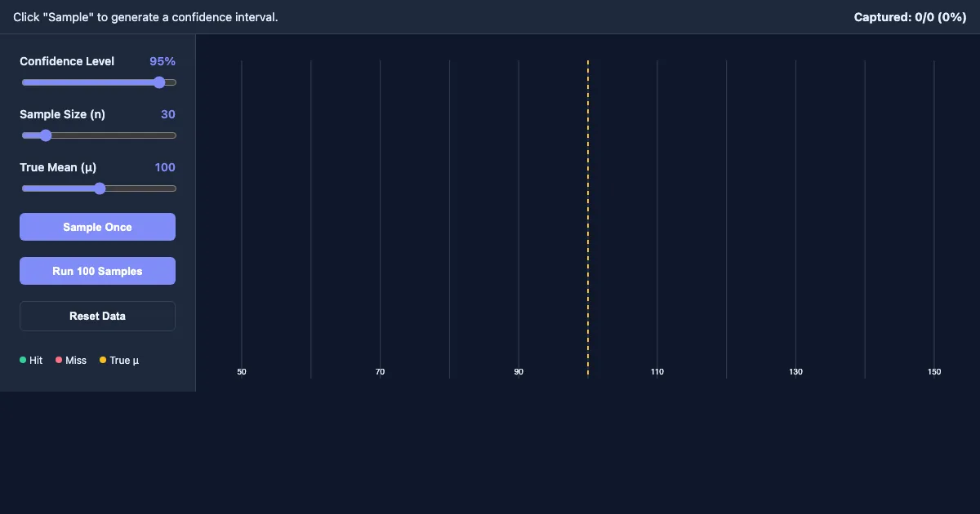Click the Captured: 0/0 (0%) counter
This screenshot has height=514, width=980.
911,17
